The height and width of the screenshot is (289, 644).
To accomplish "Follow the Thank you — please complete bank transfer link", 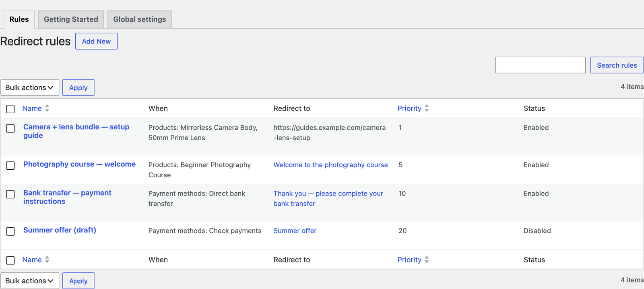I will tap(328, 198).
